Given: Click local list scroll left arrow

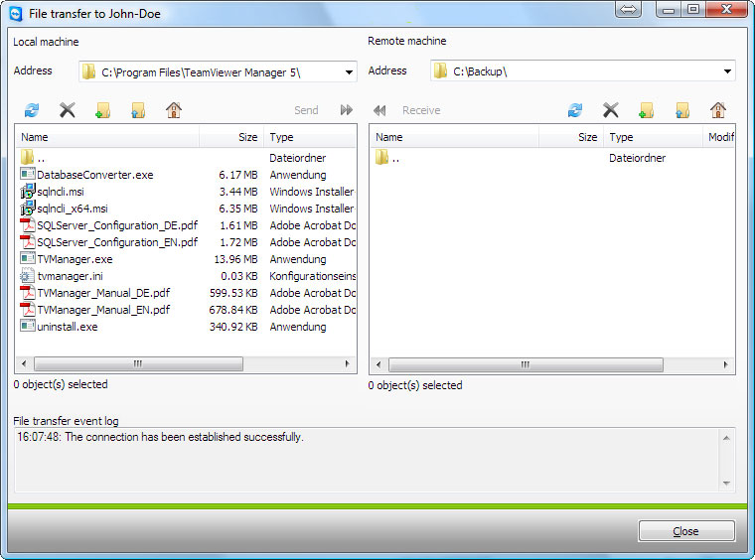Looking at the screenshot, I should coord(24,363).
